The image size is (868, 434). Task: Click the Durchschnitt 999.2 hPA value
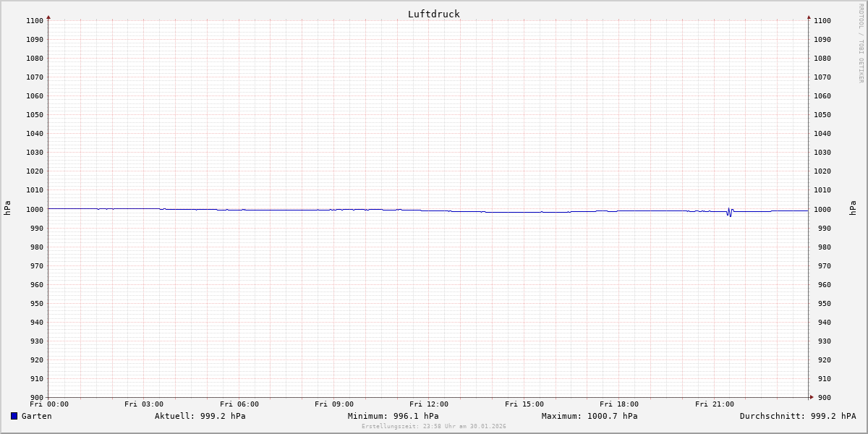797,416
